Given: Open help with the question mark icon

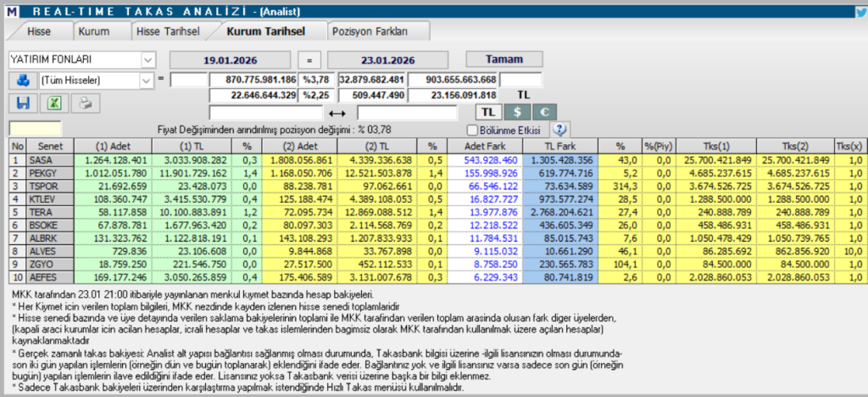Looking at the screenshot, I should pos(559,130).
